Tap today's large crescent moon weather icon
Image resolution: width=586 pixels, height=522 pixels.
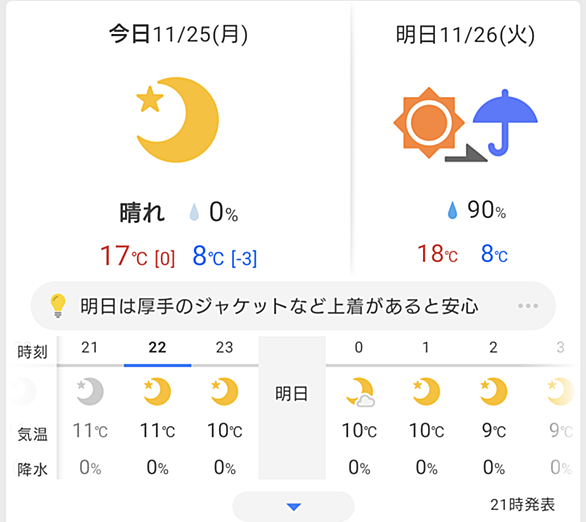[178, 120]
